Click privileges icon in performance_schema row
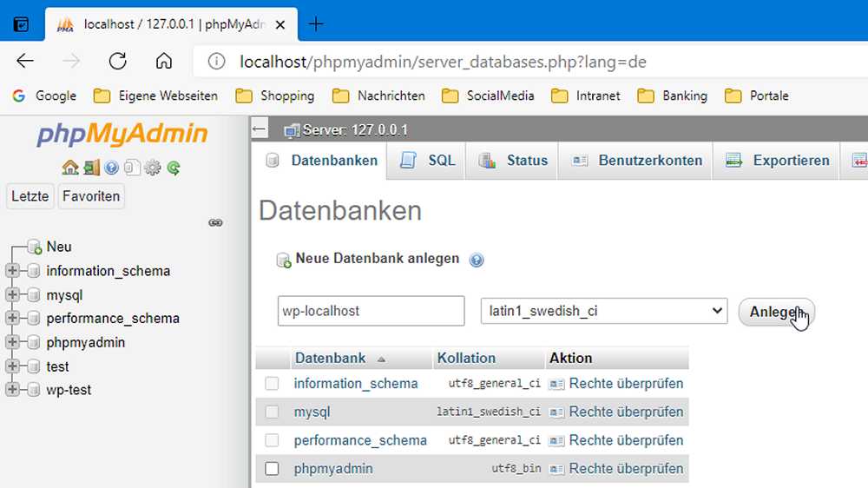 coord(556,441)
